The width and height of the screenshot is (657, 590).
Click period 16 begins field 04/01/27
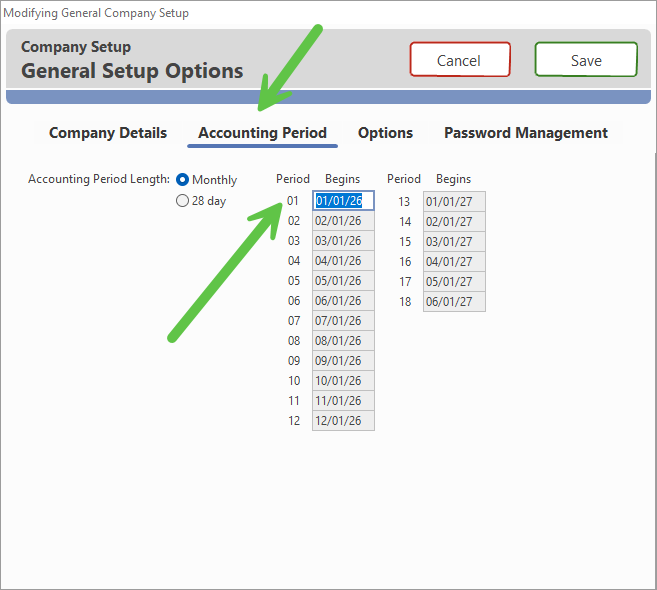click(x=454, y=262)
